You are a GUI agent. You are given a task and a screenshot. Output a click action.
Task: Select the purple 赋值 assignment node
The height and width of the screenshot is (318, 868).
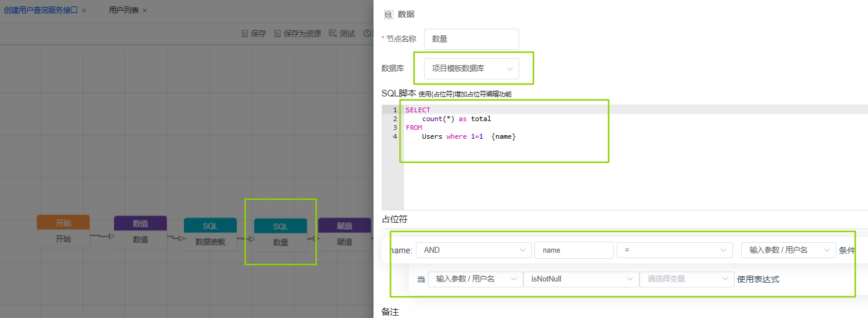[x=344, y=235]
